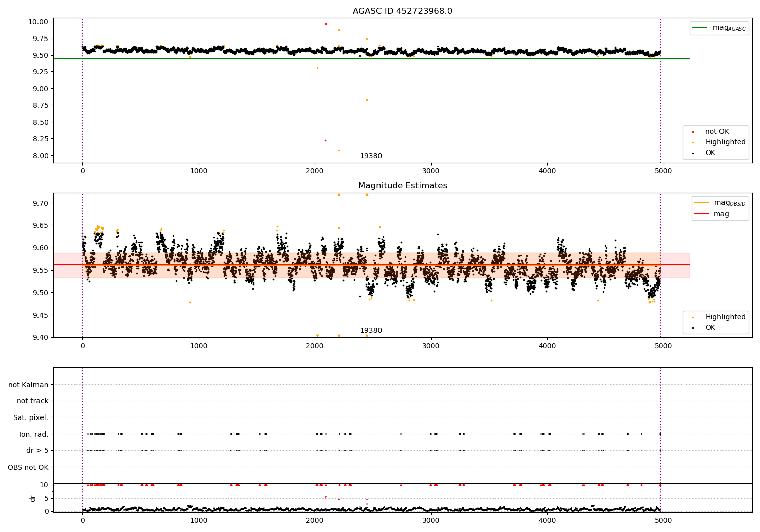Click the 9.75 y-axis tick label
The image size is (760, 532).
click(40, 39)
